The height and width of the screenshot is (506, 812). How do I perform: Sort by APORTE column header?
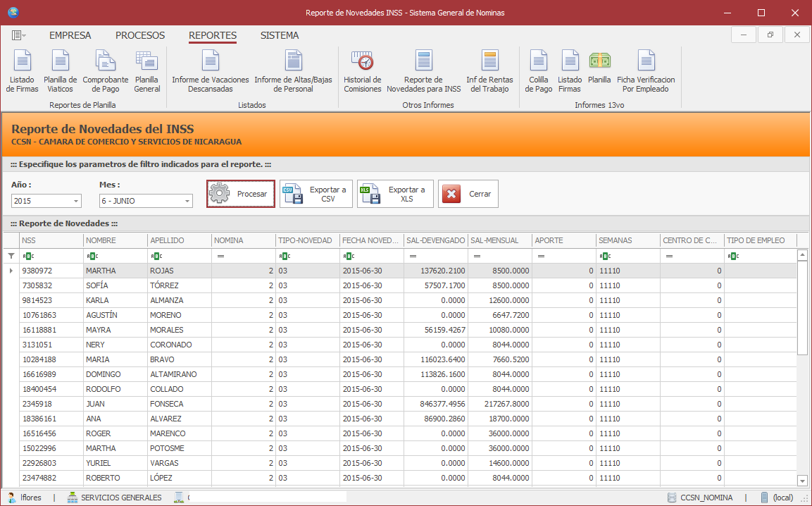[565, 240]
